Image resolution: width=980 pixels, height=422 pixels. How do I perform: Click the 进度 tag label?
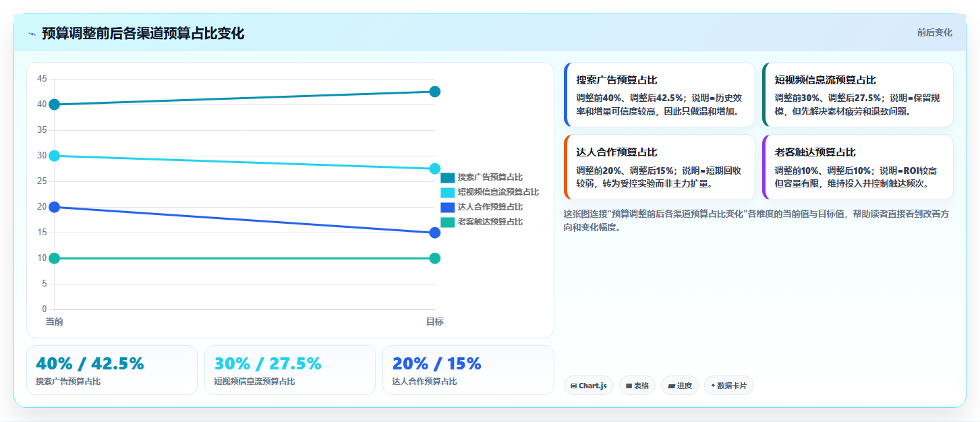(685, 386)
